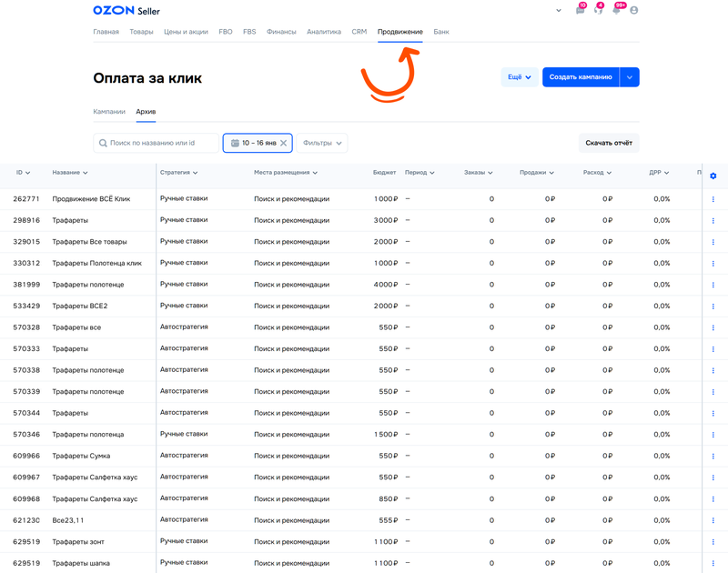Open the chat messages icon
The width and height of the screenshot is (728, 573).
(x=580, y=11)
